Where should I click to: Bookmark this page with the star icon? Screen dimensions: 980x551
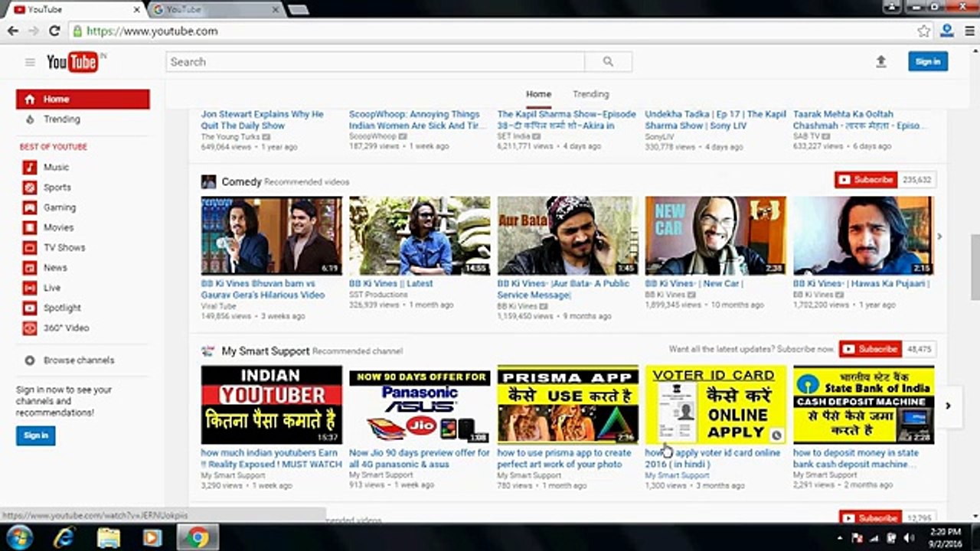924,31
